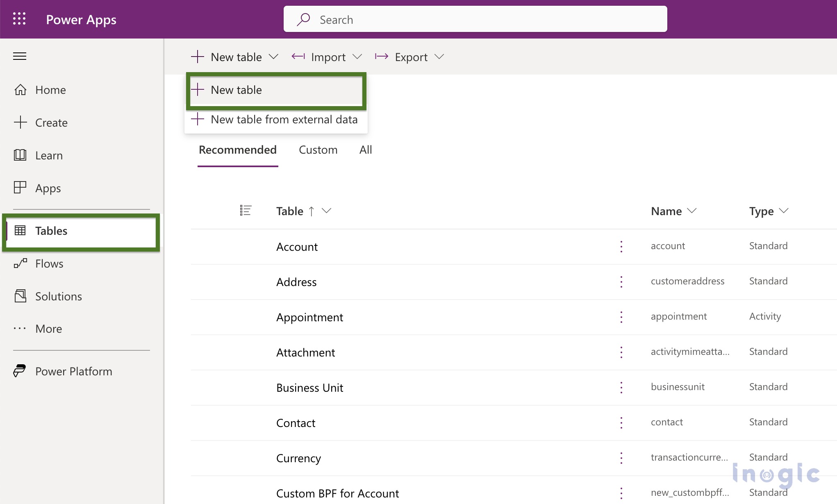Open Power Platform in the sidebar
This screenshot has width=837, height=504.
pos(74,371)
